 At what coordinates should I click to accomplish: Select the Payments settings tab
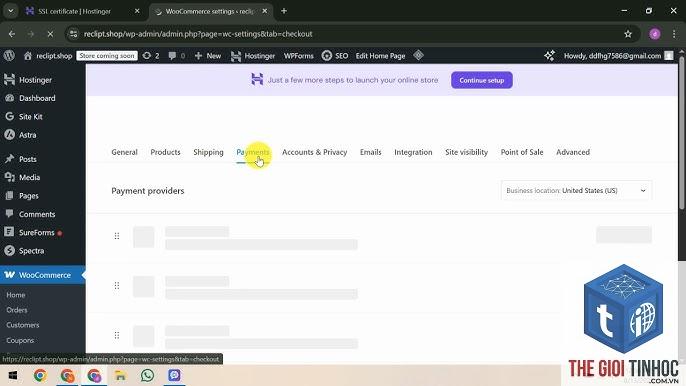[253, 152]
